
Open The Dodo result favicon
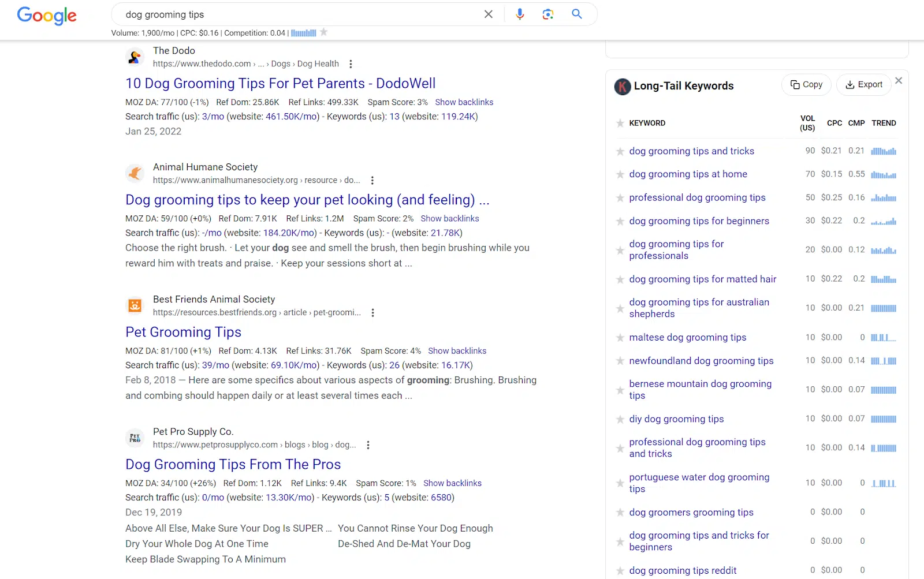[x=135, y=57]
